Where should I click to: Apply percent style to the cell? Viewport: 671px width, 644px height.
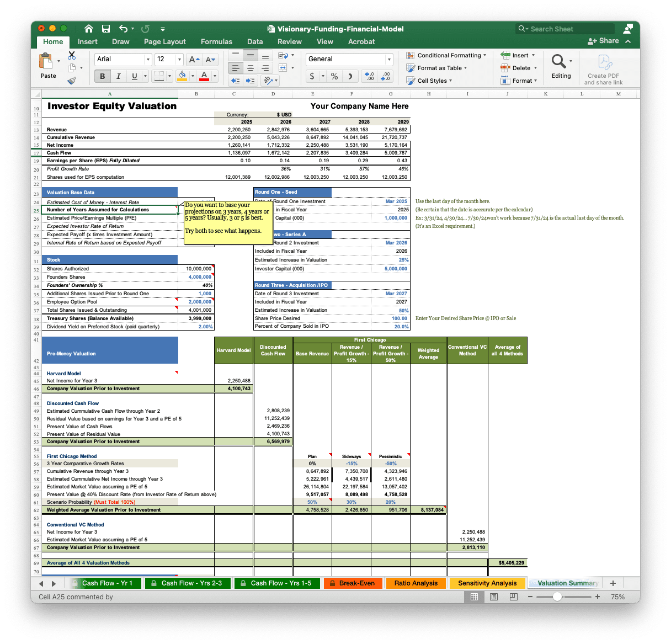tap(334, 76)
